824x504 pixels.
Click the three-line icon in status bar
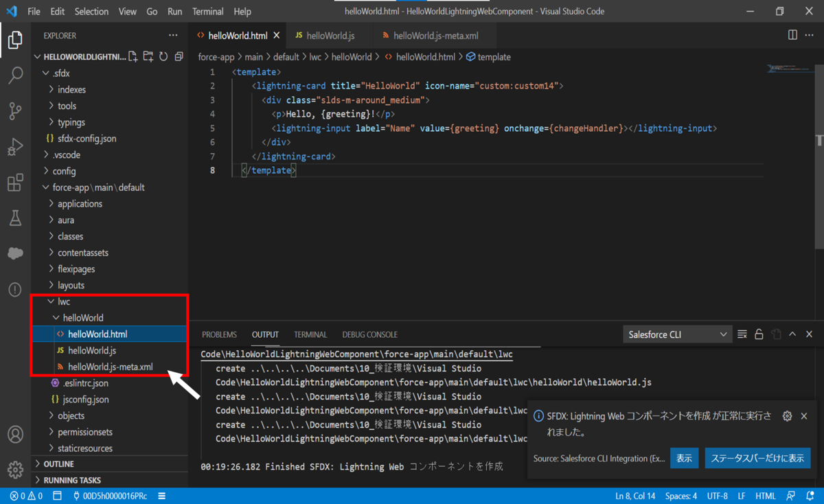(161, 496)
